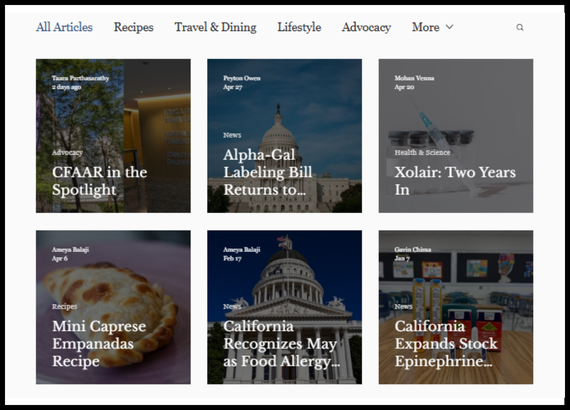The width and height of the screenshot is (570, 410).
Task: Open California Expands Stock Epinephrine article
Action: 446,343
